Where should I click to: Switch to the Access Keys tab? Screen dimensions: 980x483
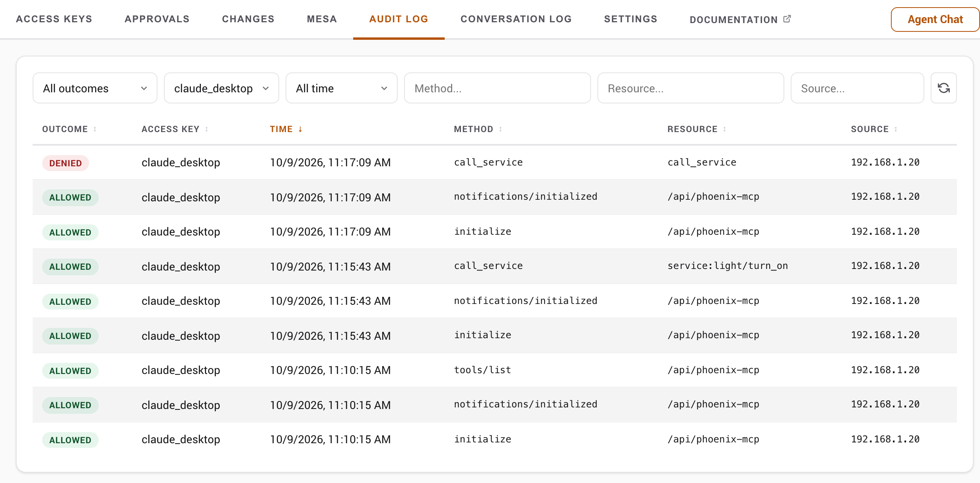point(54,19)
